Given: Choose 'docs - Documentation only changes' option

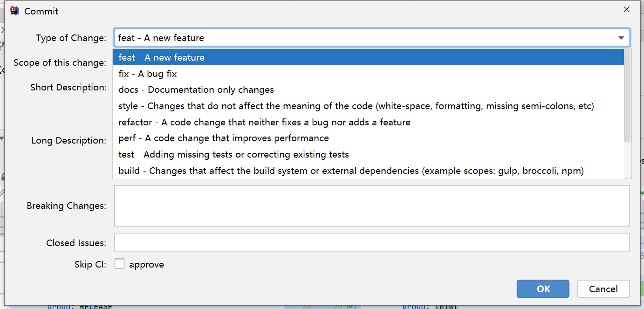Looking at the screenshot, I should point(196,89).
